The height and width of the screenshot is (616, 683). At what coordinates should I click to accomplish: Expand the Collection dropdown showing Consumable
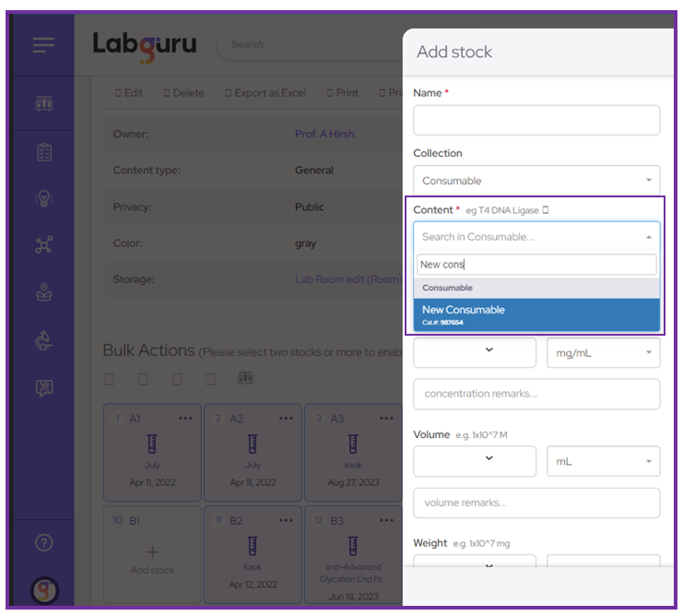[x=536, y=181]
